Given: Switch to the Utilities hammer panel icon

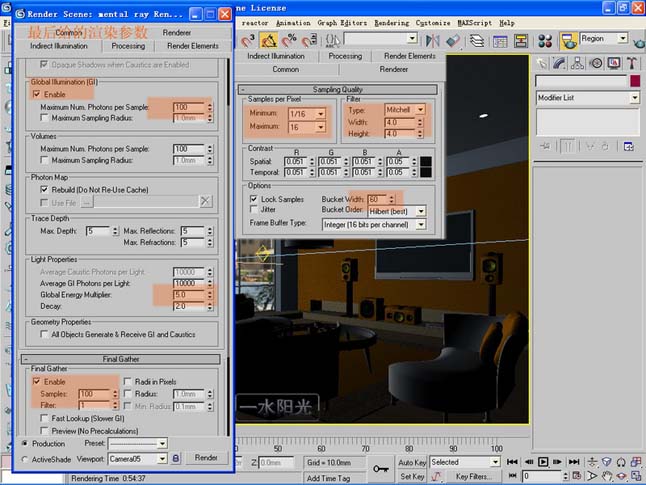Looking at the screenshot, I should (x=632, y=63).
